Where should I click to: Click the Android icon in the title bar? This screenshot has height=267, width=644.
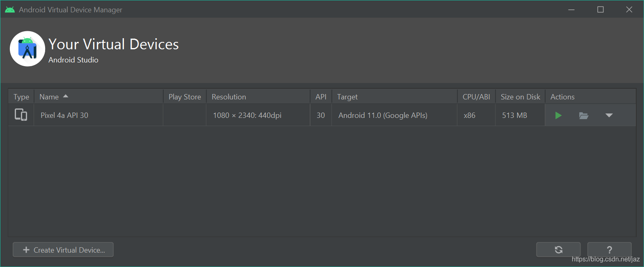point(10,9)
